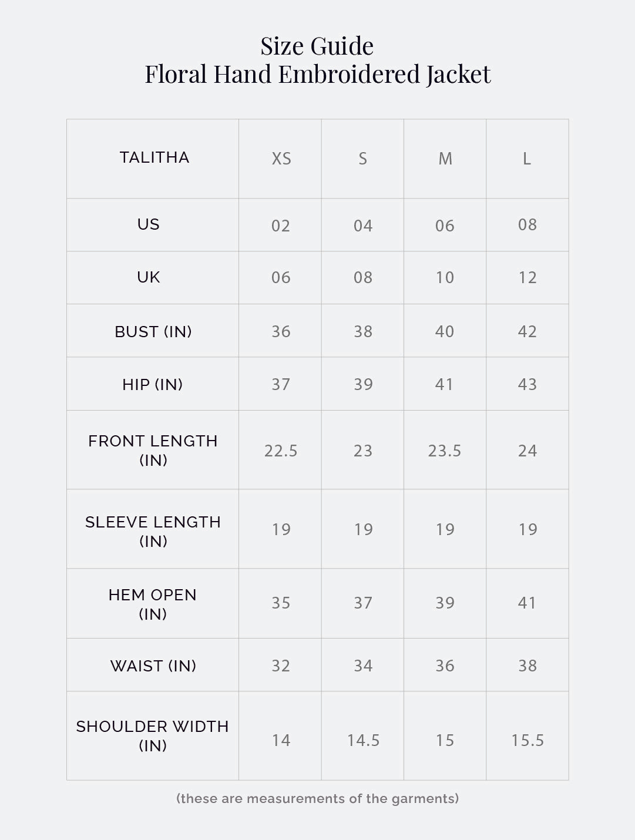Select the HIP (IN) row label
635x840 pixels.
point(153,384)
